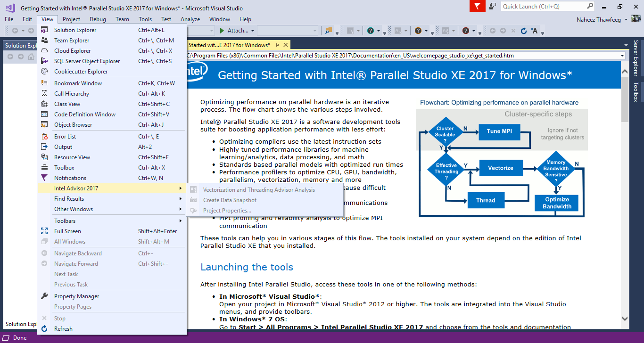This screenshot has height=343, width=644.
Task: Open the document tab list dropdown
Action: 625,45
